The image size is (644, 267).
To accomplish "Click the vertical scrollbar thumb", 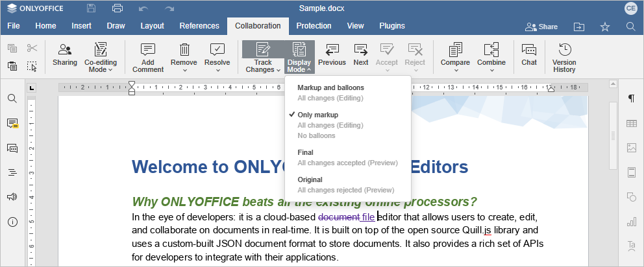I will pos(613,135).
